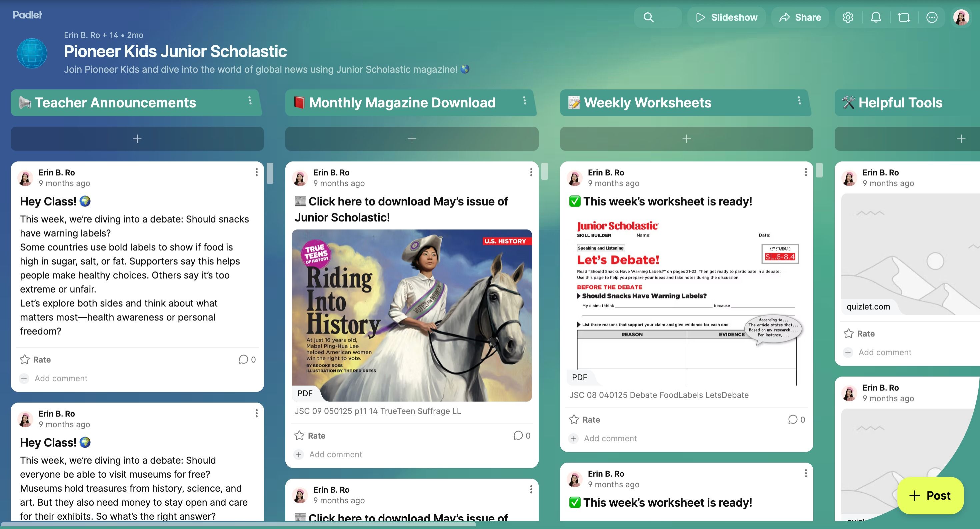Screen dimensions: 980x529
Task: Click the Padlet logo
Action: click(27, 15)
